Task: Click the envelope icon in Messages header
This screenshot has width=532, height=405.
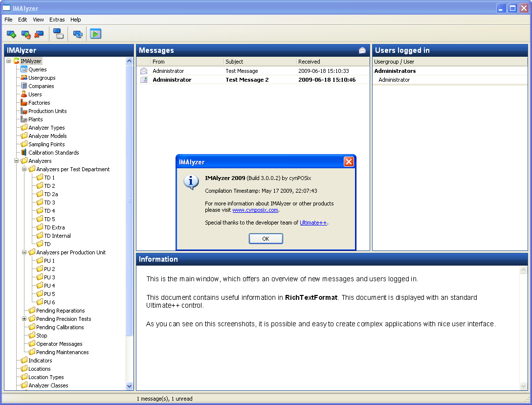Action: (362, 50)
